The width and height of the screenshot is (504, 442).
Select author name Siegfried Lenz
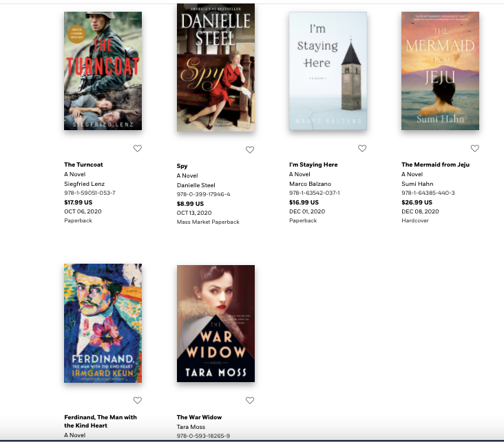pyautogui.click(x=84, y=184)
